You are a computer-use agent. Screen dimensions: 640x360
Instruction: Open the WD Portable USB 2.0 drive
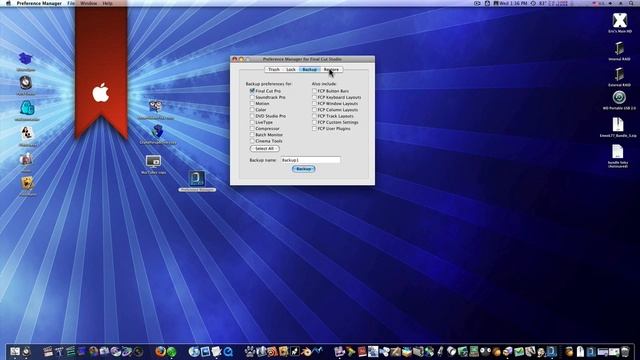point(619,98)
